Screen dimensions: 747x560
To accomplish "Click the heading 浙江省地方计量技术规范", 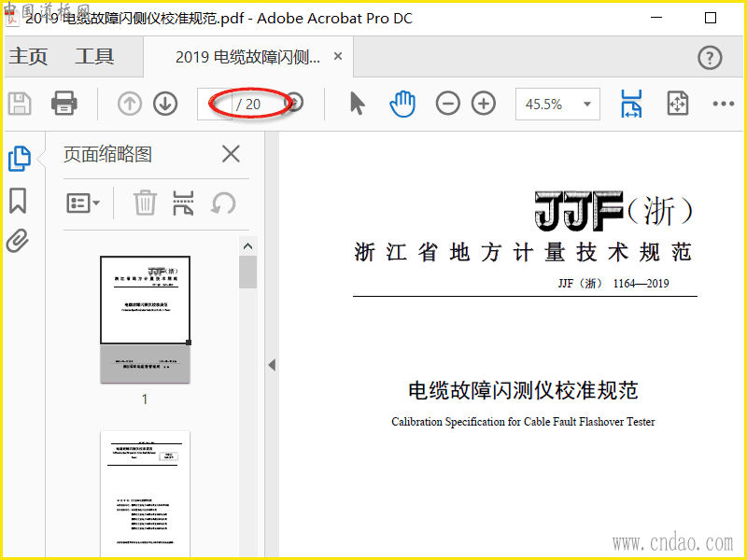I will tap(523, 252).
